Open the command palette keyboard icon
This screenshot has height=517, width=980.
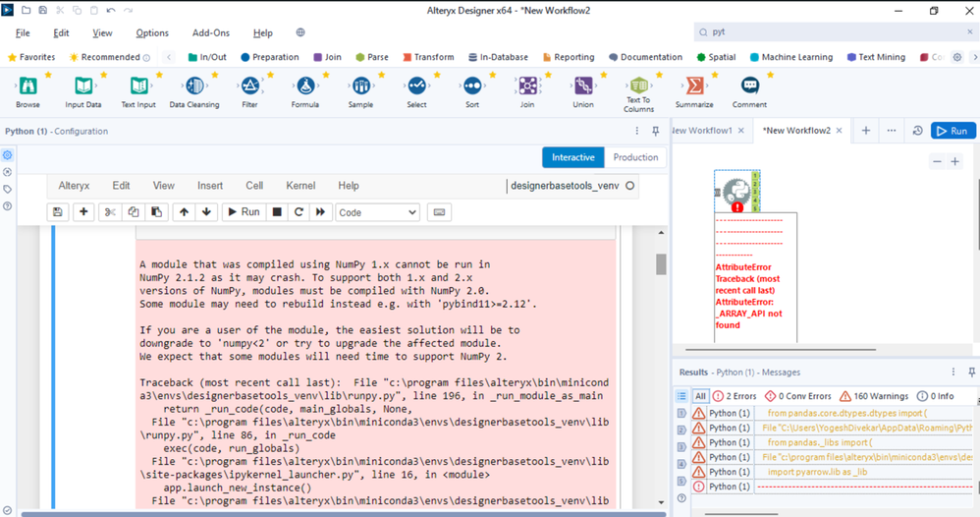(x=439, y=212)
